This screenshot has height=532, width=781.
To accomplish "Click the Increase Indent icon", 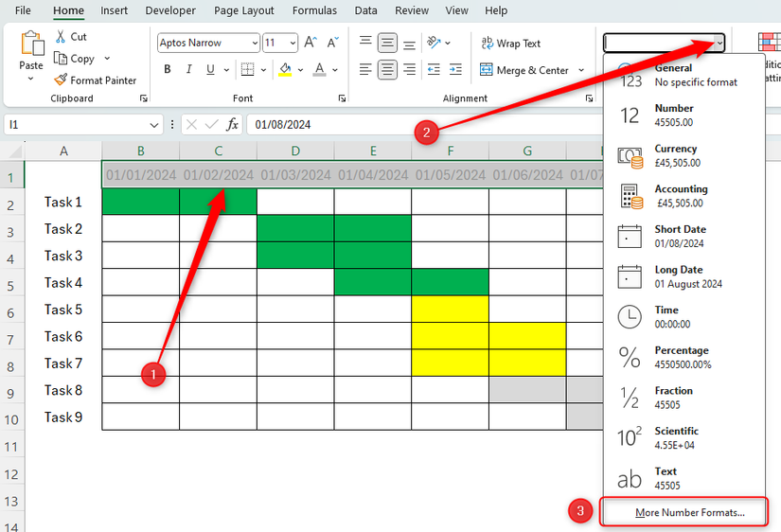I will [x=455, y=69].
